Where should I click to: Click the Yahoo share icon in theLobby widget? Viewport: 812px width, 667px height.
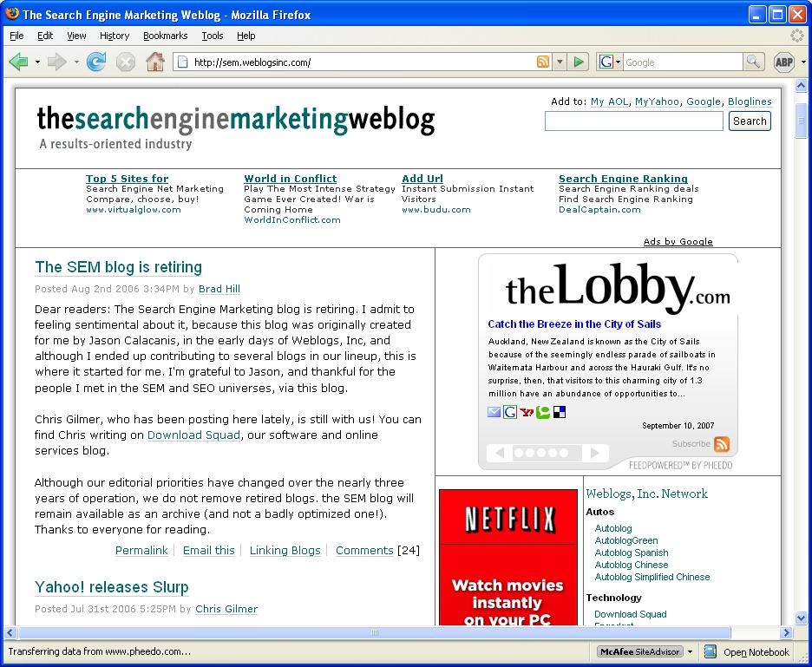point(527,412)
